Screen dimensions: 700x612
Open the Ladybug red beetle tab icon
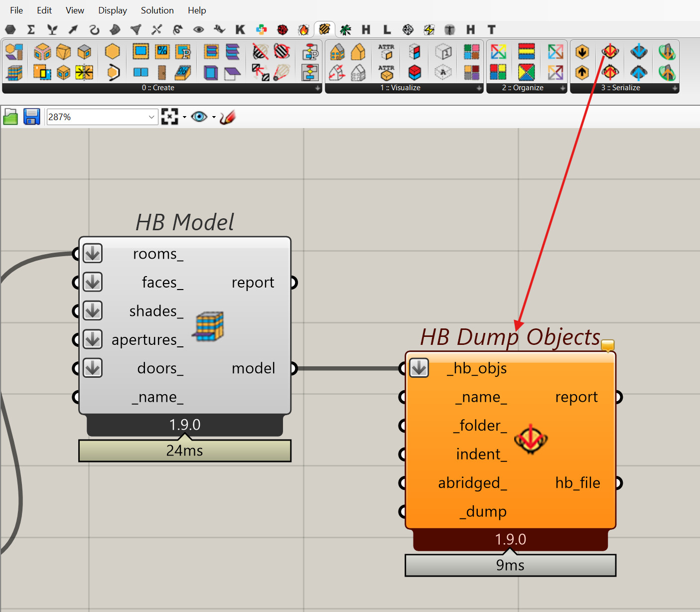tap(282, 30)
